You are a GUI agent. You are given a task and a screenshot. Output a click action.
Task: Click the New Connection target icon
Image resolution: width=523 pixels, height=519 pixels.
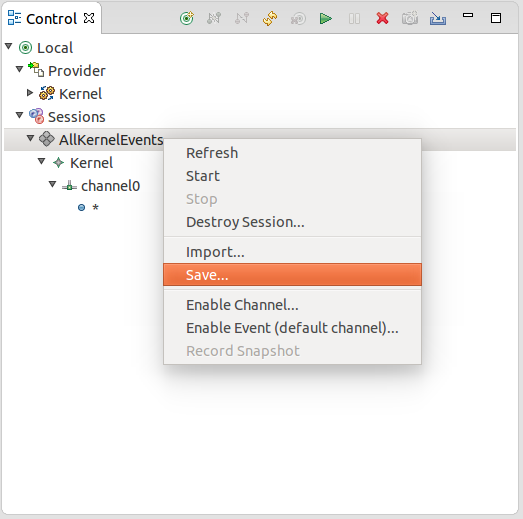point(186,18)
